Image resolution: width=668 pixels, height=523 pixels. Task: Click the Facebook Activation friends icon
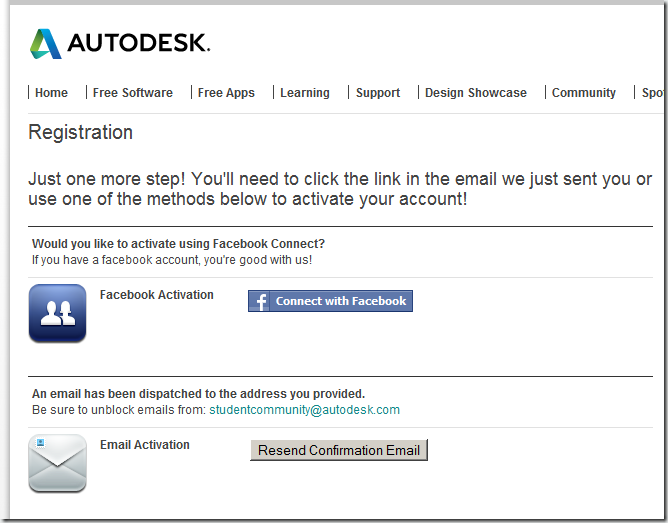tap(58, 313)
